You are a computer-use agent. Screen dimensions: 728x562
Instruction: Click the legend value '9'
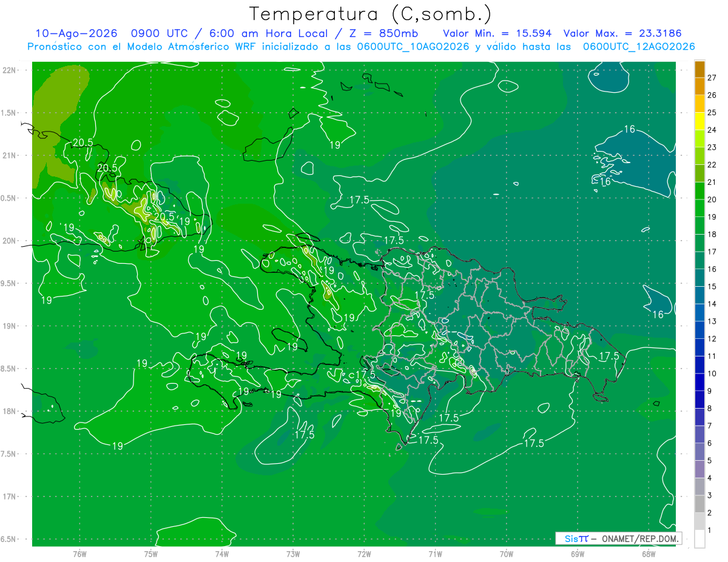[710, 391]
